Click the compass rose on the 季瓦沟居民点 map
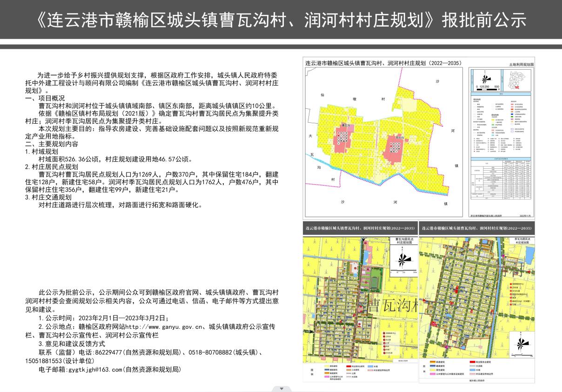The height and width of the screenshot is (392, 562). point(522,344)
